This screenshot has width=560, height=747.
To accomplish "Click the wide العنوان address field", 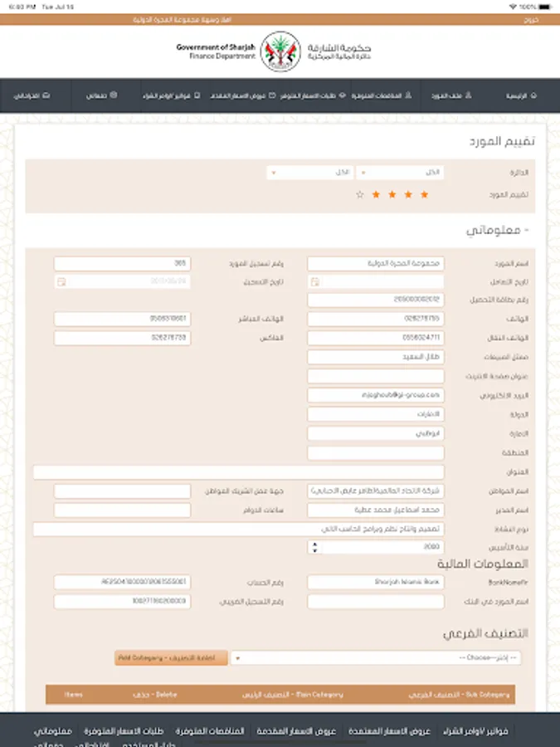I will click(x=239, y=472).
